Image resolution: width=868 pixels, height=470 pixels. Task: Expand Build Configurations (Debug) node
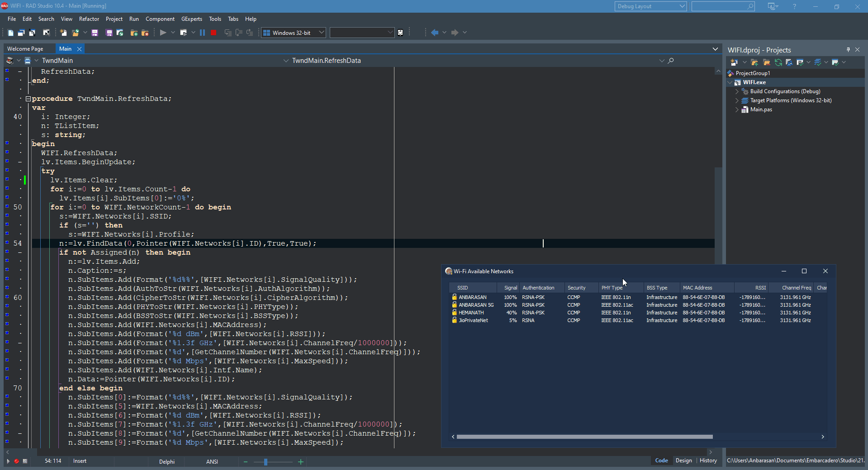click(x=736, y=91)
